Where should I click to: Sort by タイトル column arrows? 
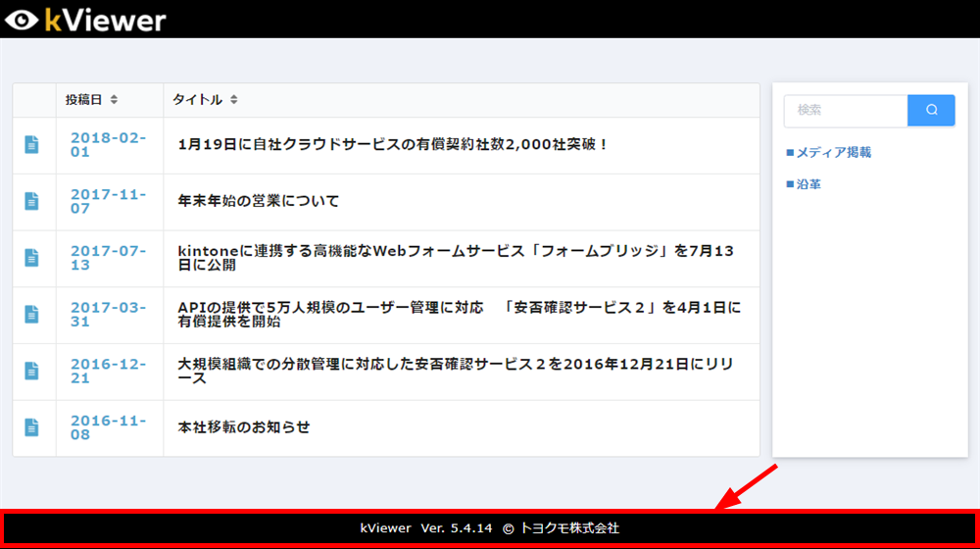click(x=234, y=99)
